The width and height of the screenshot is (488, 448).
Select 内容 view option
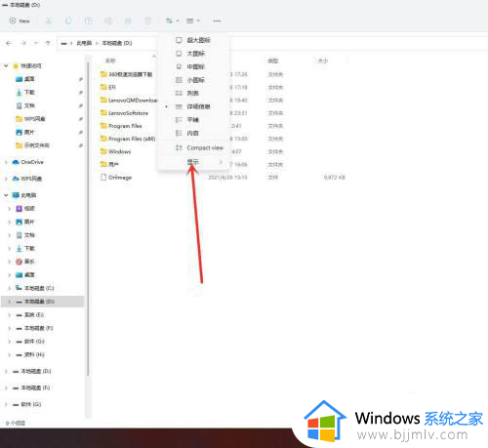click(193, 133)
